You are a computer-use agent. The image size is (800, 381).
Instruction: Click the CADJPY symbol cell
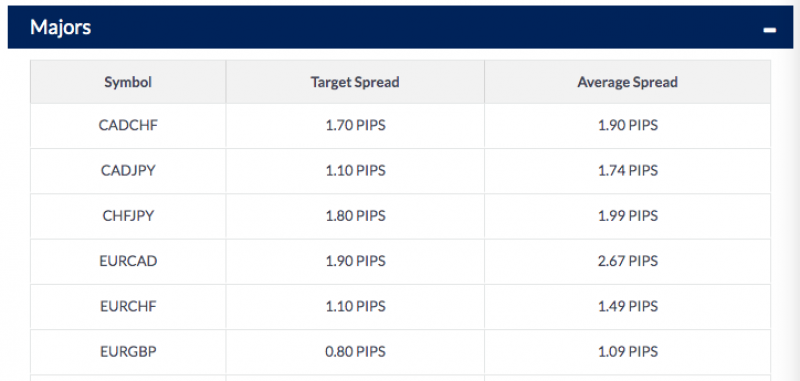(x=128, y=170)
